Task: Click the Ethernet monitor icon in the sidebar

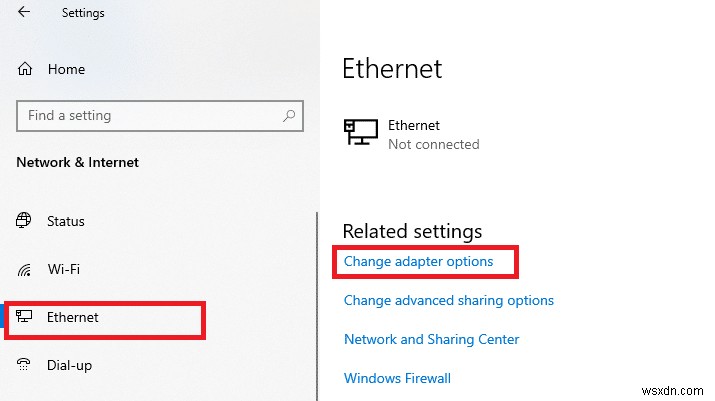Action: (x=26, y=317)
